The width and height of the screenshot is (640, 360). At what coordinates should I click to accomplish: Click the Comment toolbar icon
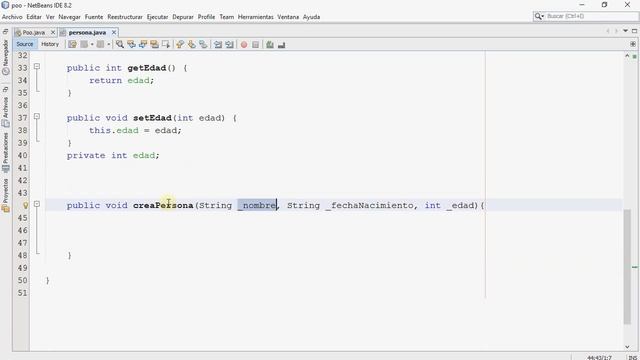click(269, 44)
